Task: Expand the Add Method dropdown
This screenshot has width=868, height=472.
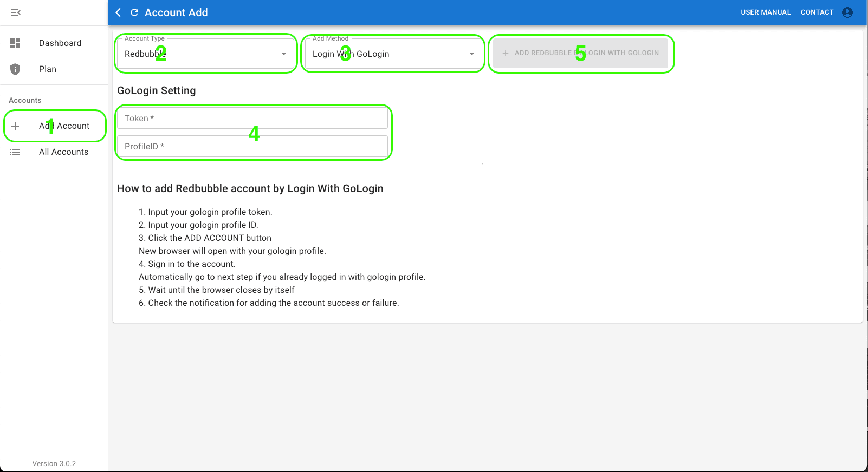Action: pyautogui.click(x=393, y=54)
